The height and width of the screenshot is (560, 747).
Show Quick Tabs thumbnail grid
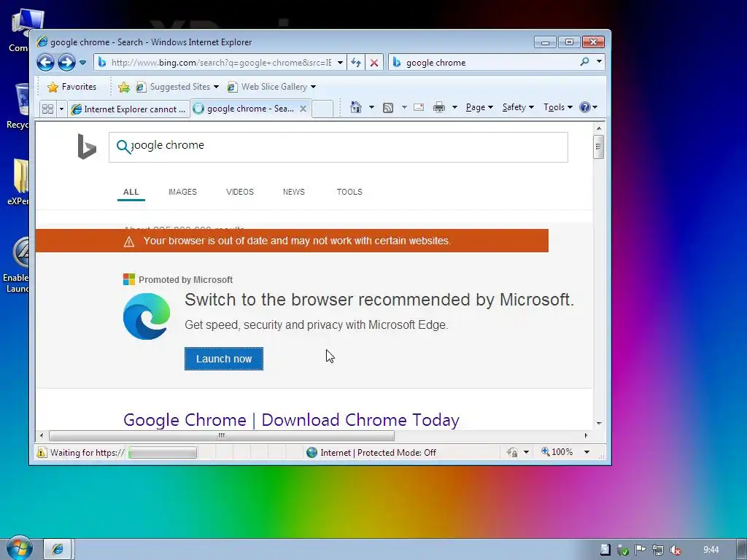coord(47,109)
